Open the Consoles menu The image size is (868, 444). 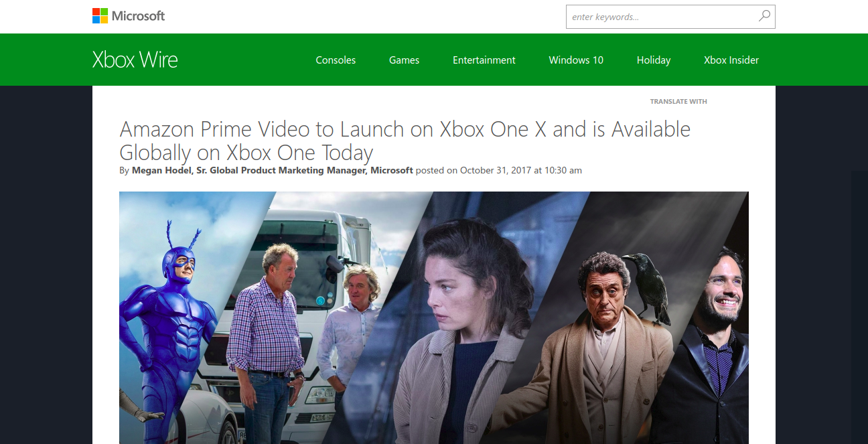(336, 60)
